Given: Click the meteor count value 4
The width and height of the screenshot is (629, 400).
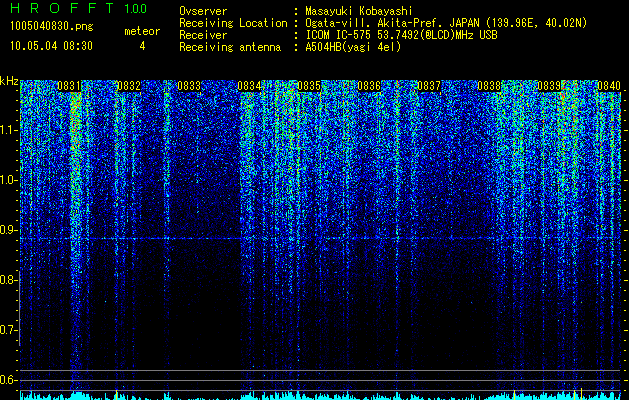Looking at the screenshot, I should 142,46.
